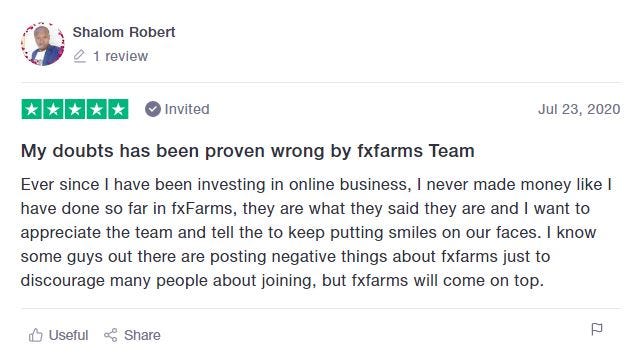Image resolution: width=644 pixels, height=364 pixels.
Task: Click the thumbs-up icon
Action: [36, 335]
